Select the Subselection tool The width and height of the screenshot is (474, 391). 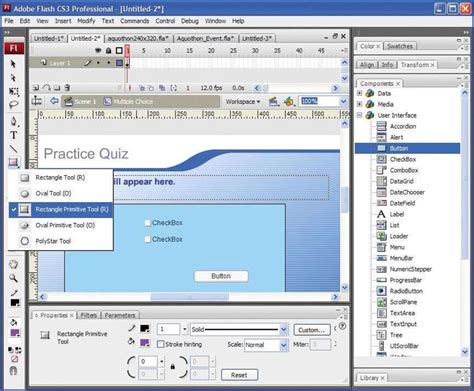point(13,77)
